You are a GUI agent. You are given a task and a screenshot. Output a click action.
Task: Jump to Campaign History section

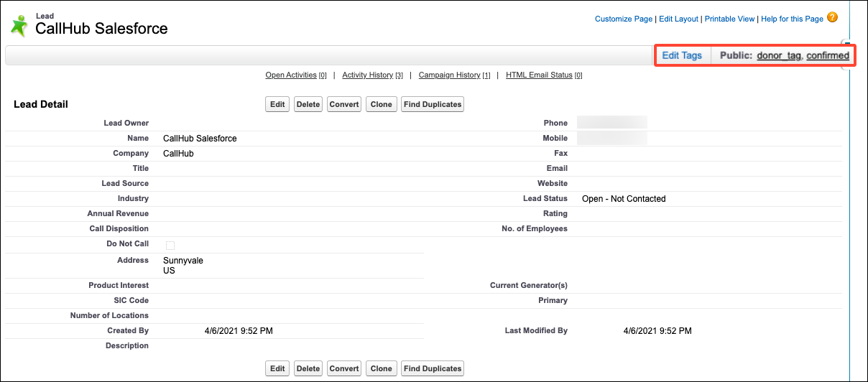click(x=454, y=75)
